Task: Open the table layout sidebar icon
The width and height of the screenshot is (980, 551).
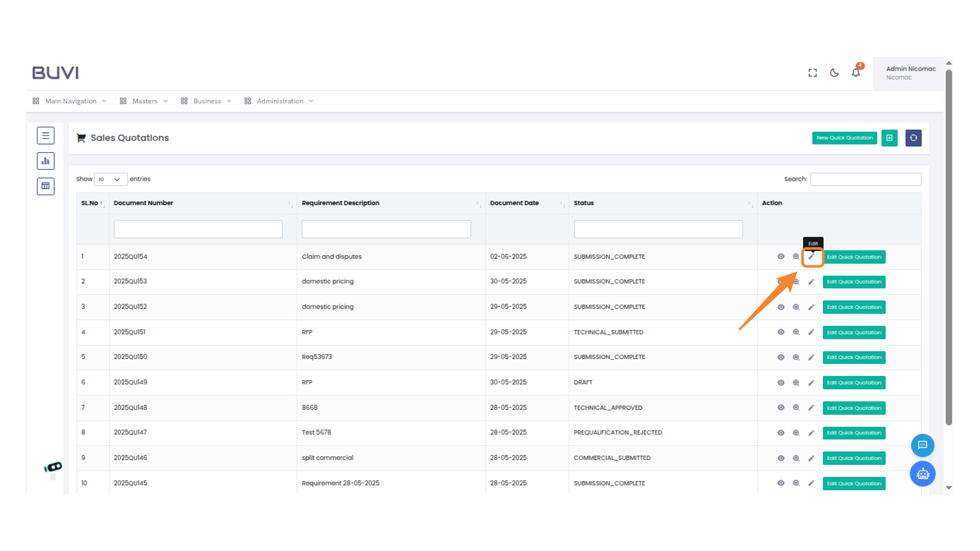Action: (x=45, y=186)
